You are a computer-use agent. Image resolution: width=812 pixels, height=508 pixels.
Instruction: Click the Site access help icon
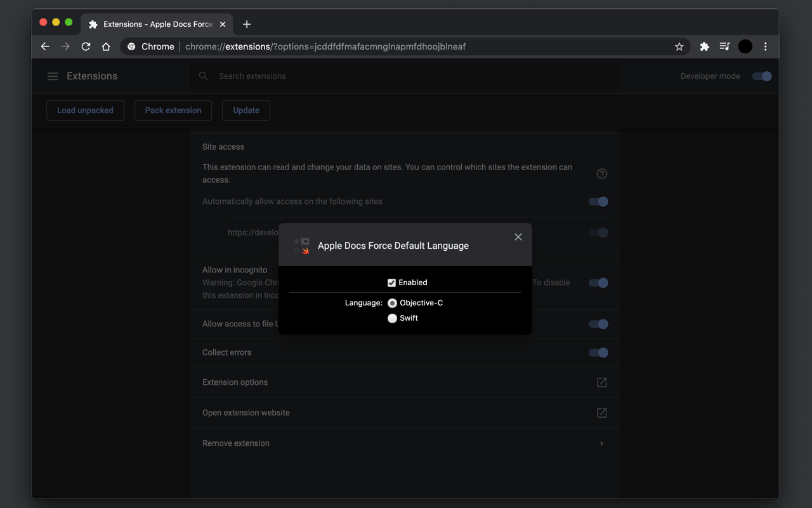tap(602, 173)
